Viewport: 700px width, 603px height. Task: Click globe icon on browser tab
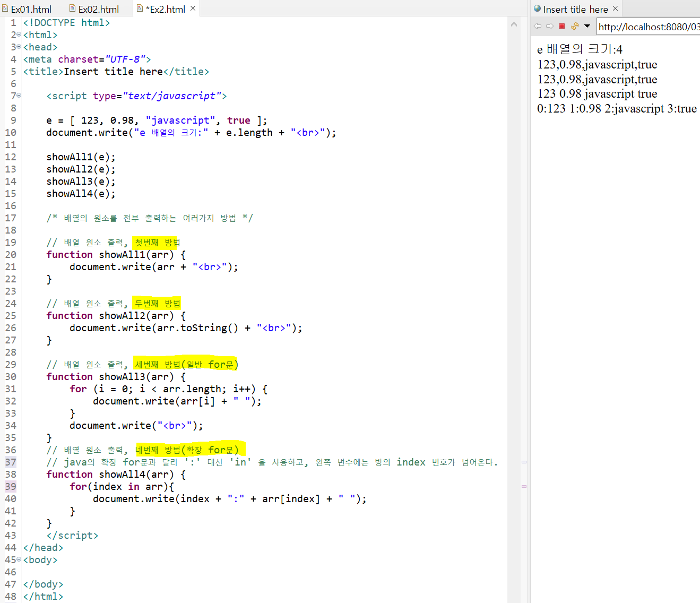coord(537,8)
